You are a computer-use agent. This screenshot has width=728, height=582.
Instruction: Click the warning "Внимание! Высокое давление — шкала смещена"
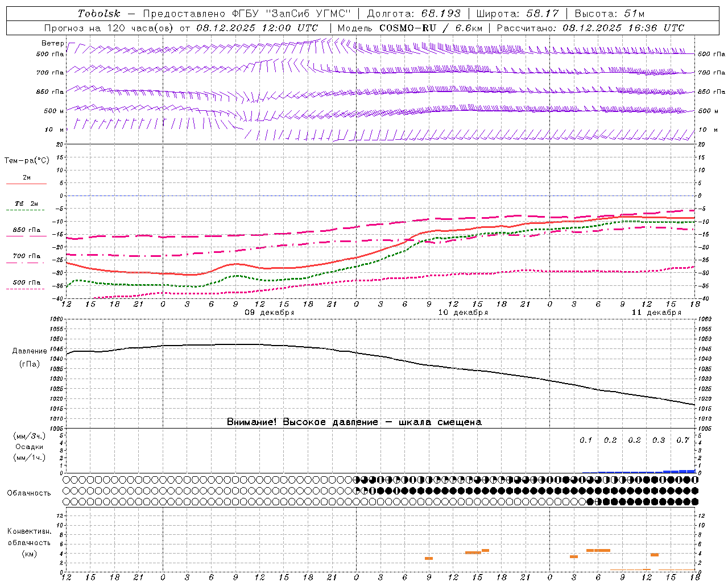[x=354, y=422]
